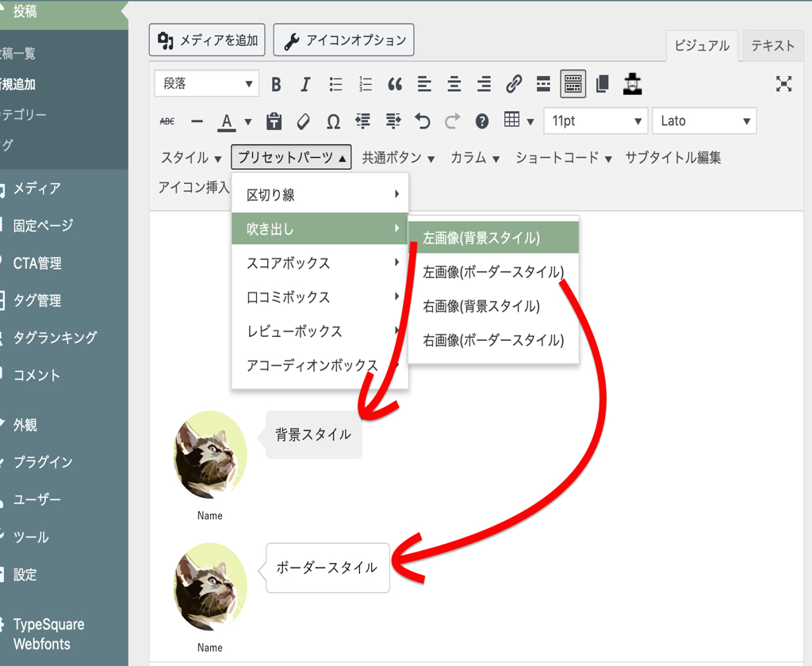812x666 pixels.
Task: Toggle the bulleted list button
Action: pyautogui.click(x=335, y=84)
